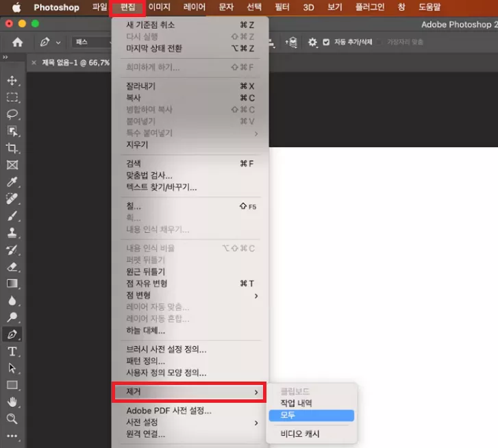
Task: Open 맞춤법 검사... item
Action: click(190, 175)
